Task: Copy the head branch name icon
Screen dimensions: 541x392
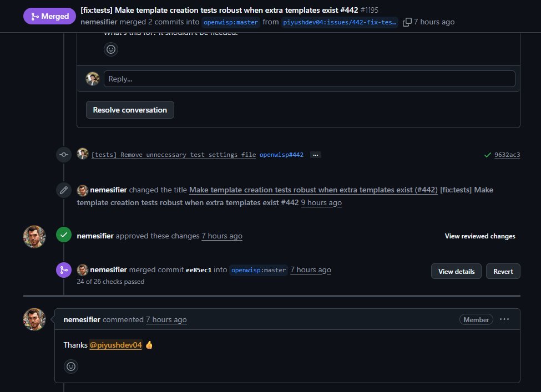Action: (x=407, y=22)
